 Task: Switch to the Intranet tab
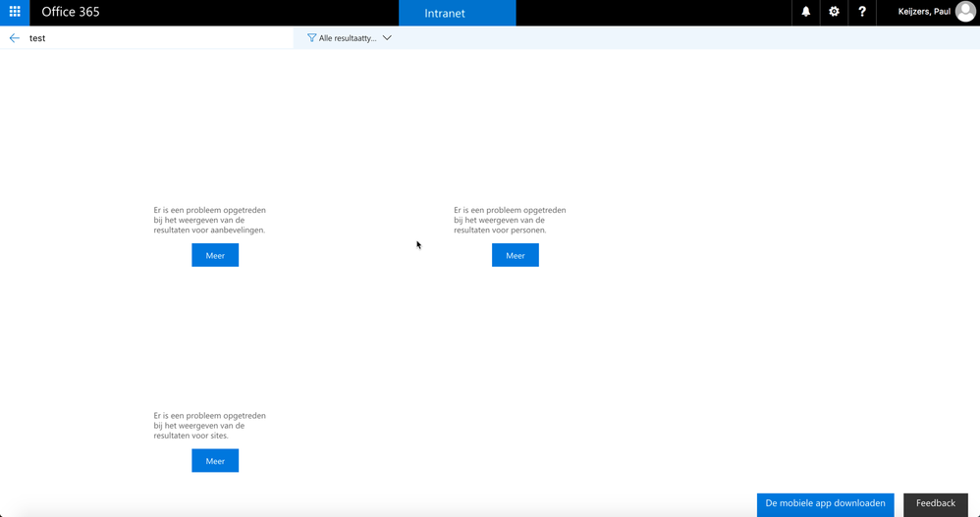pyautogui.click(x=458, y=13)
